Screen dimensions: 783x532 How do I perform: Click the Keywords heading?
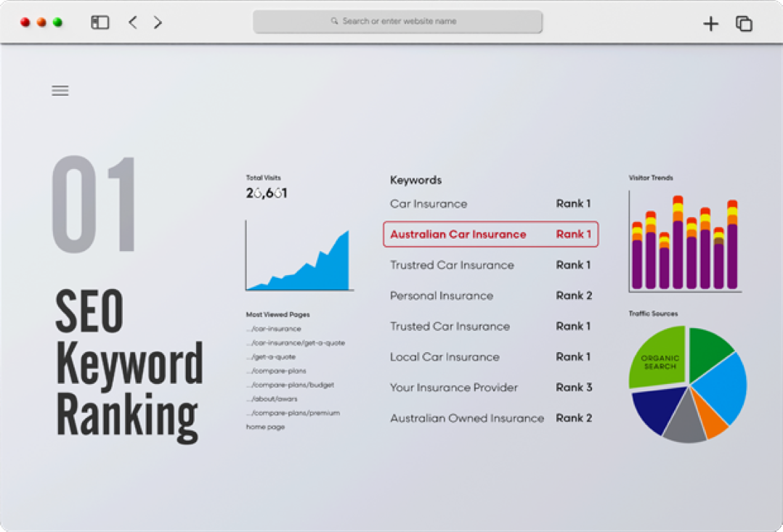tap(415, 180)
